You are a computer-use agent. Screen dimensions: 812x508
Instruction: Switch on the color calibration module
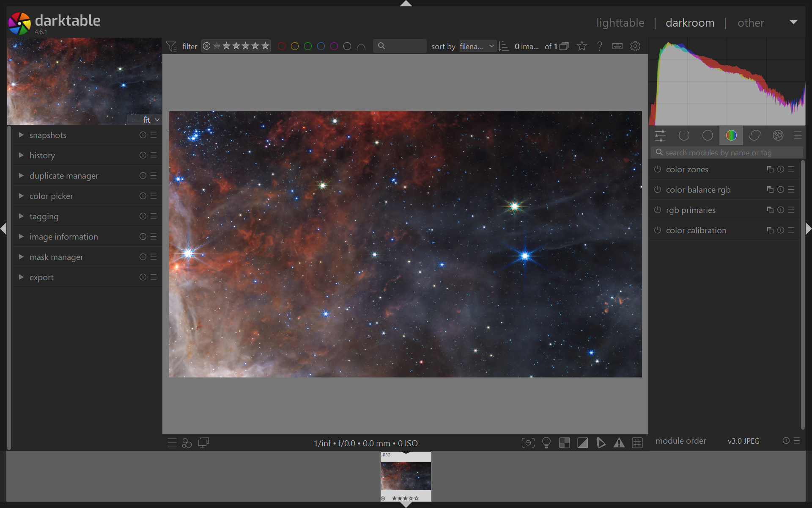(x=658, y=230)
